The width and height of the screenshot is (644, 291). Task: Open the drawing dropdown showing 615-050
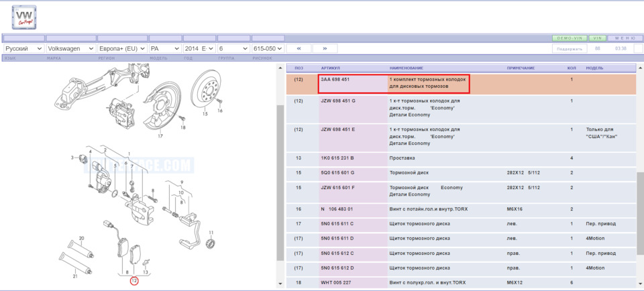coord(268,48)
